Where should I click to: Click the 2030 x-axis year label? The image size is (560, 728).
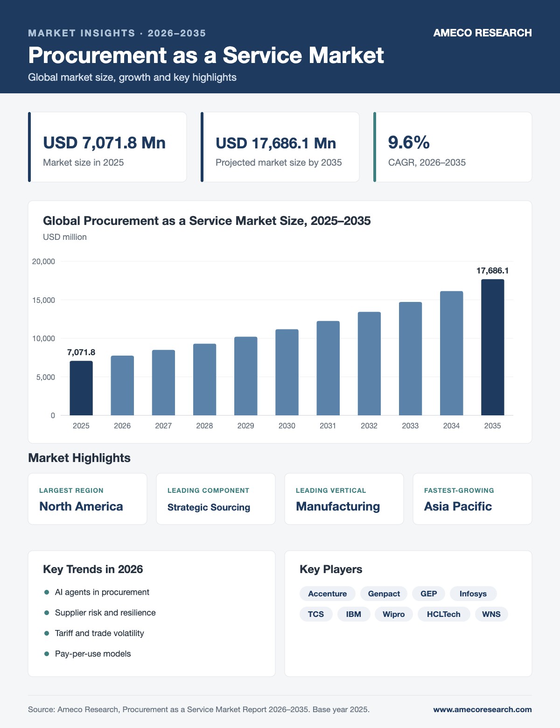coord(287,426)
